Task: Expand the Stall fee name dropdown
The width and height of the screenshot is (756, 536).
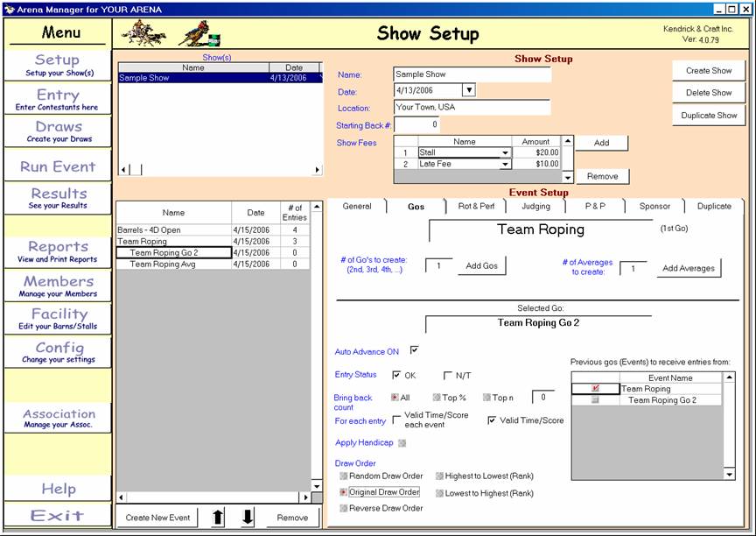Action: pyautogui.click(x=505, y=152)
